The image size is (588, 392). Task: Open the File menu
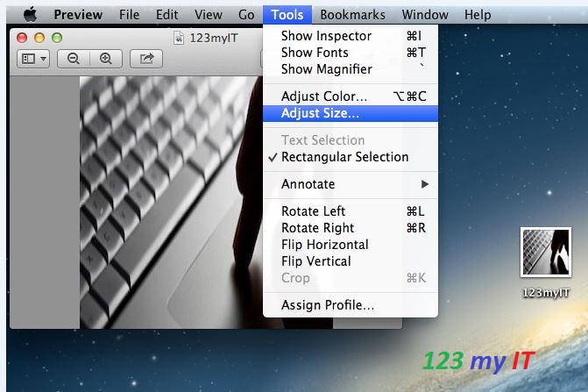pyautogui.click(x=129, y=15)
